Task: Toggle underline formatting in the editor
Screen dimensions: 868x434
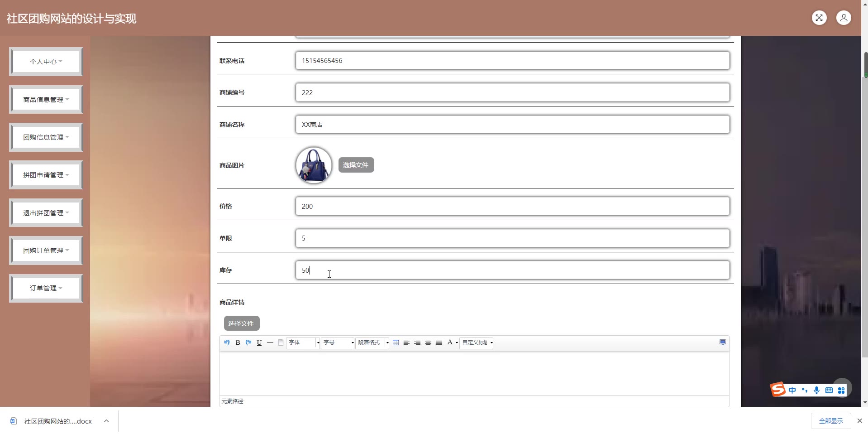Action: (x=259, y=342)
